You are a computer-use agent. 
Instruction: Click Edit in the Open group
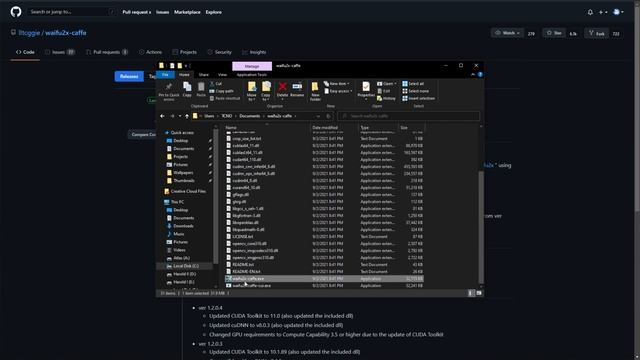point(384,91)
